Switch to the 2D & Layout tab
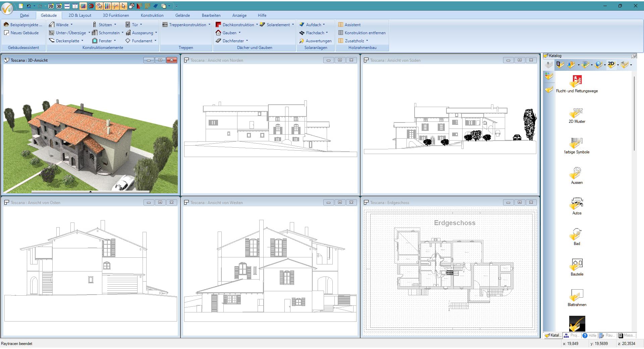 (x=80, y=15)
